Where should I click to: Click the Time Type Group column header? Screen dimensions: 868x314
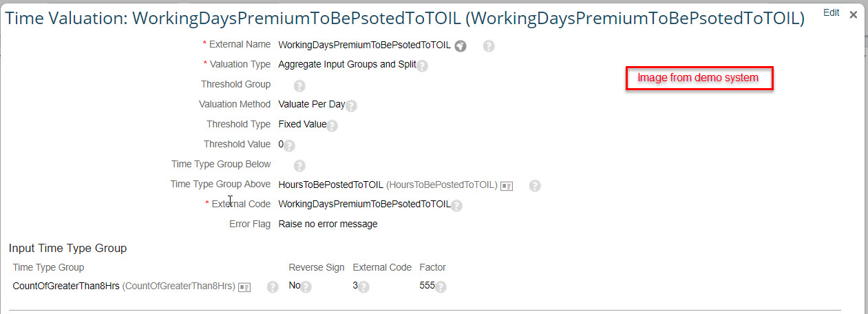pos(49,267)
